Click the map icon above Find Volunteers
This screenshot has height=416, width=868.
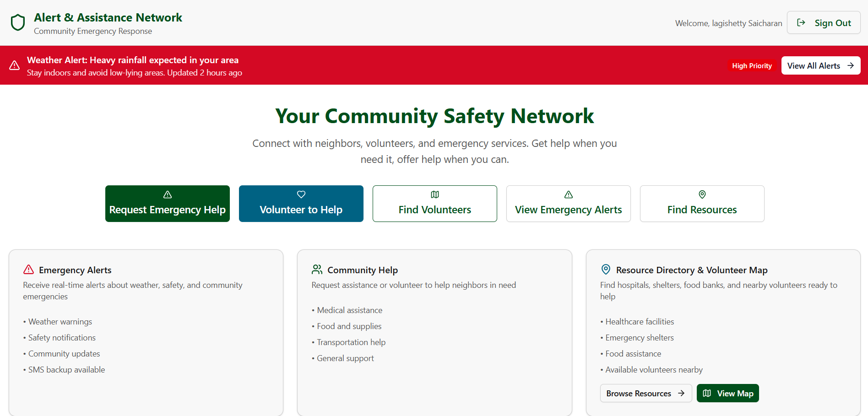click(435, 194)
